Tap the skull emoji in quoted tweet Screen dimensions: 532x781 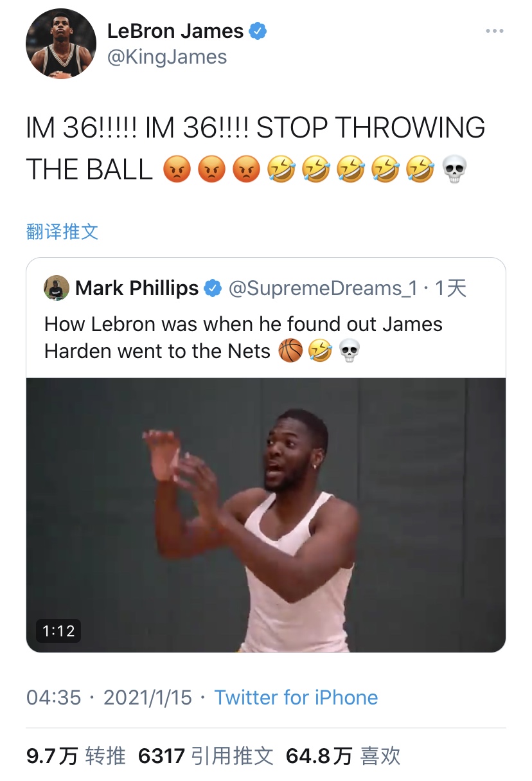[x=349, y=351]
